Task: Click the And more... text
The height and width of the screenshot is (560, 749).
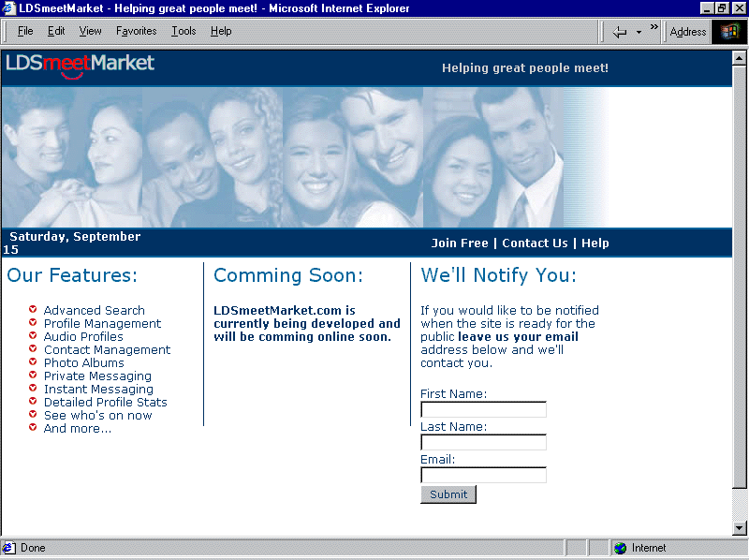Action: (x=78, y=429)
